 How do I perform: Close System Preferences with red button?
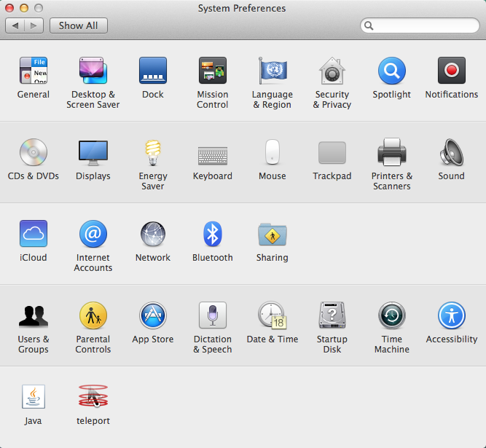click(9, 8)
